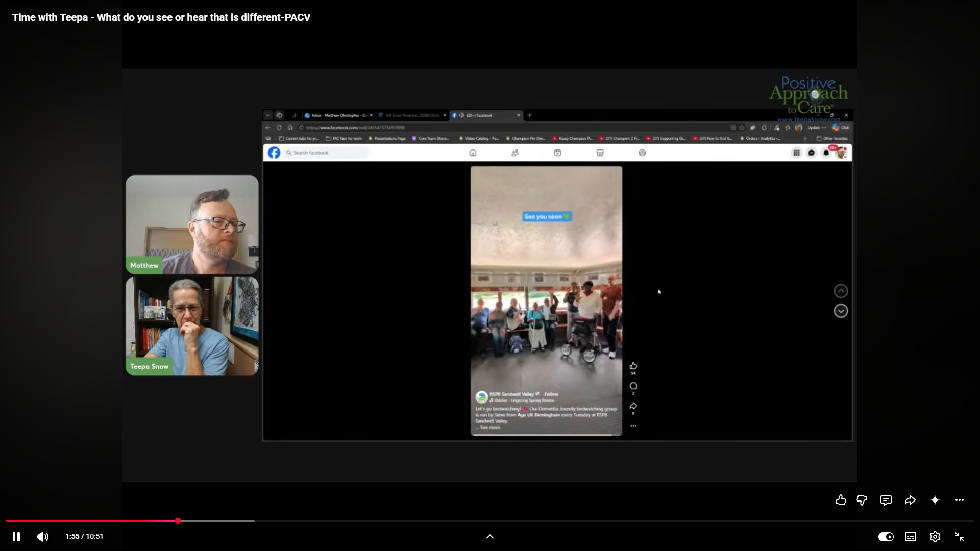Like the Facebook reel with its thumbs-up
Screen dimensions: 980x551
pos(633,366)
